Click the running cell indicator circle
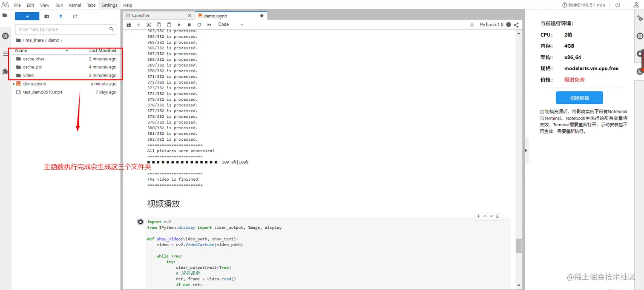The width and height of the screenshot is (644, 290). (141, 222)
